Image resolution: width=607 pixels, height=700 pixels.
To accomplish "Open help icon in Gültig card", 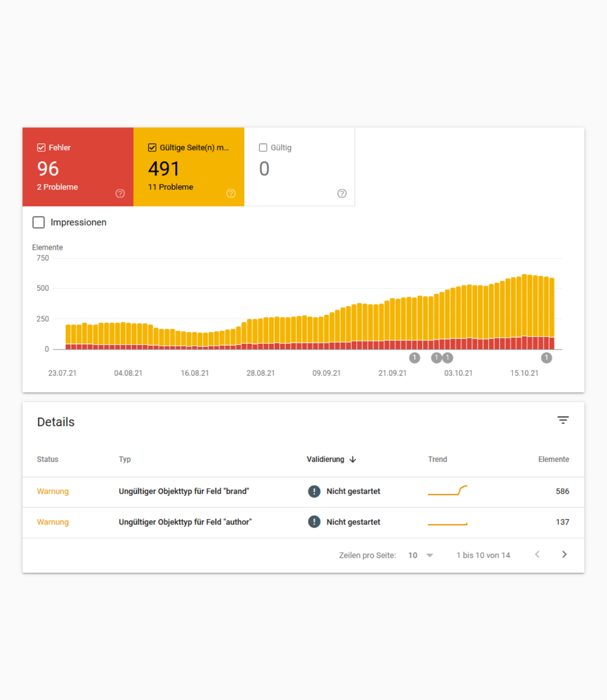I will tap(342, 194).
